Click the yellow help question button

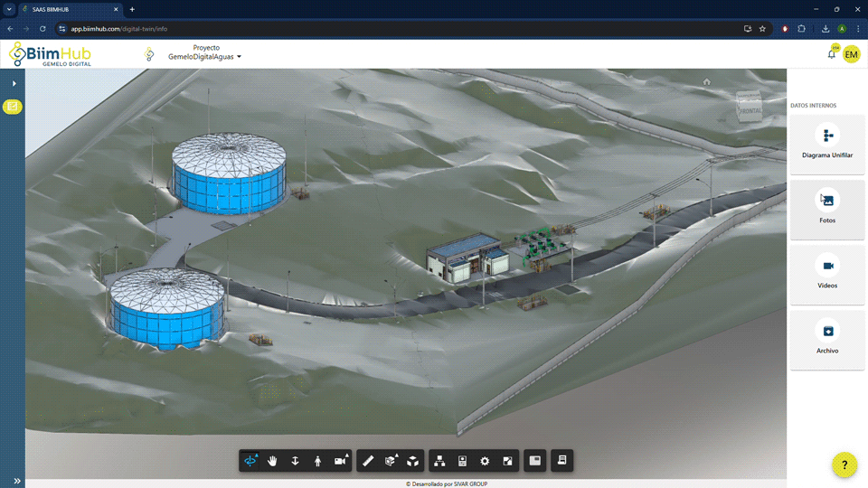[x=844, y=465]
